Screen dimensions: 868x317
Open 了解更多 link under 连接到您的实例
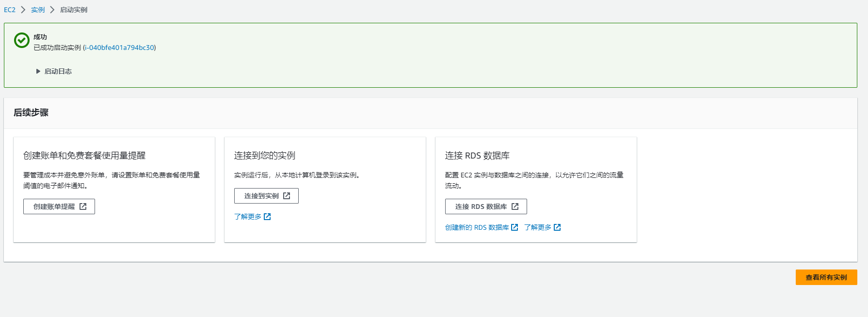(248, 217)
